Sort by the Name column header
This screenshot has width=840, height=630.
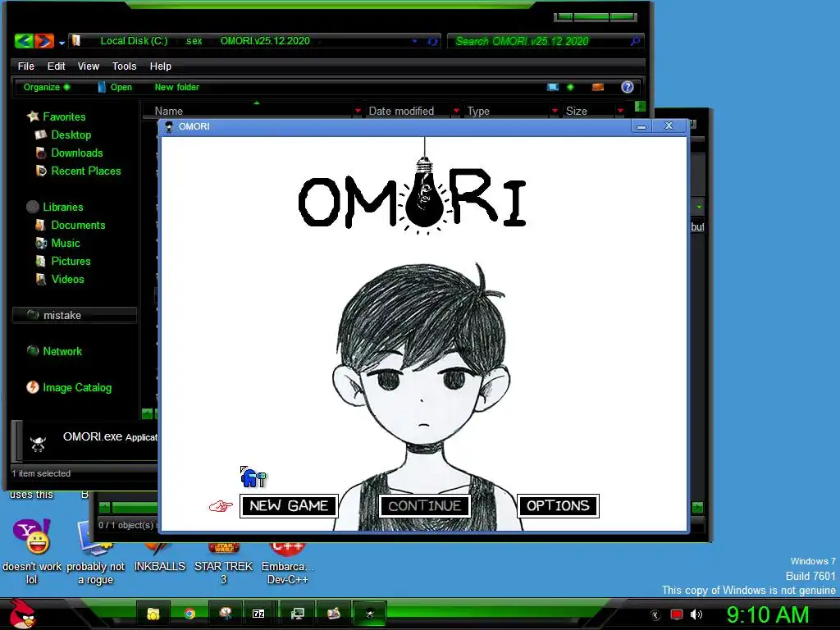(x=169, y=111)
